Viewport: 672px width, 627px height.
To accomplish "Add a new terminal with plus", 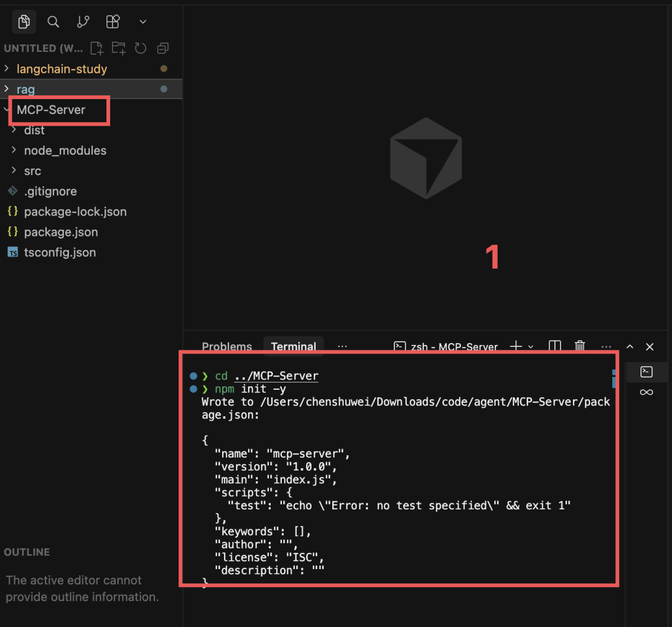I will point(516,346).
